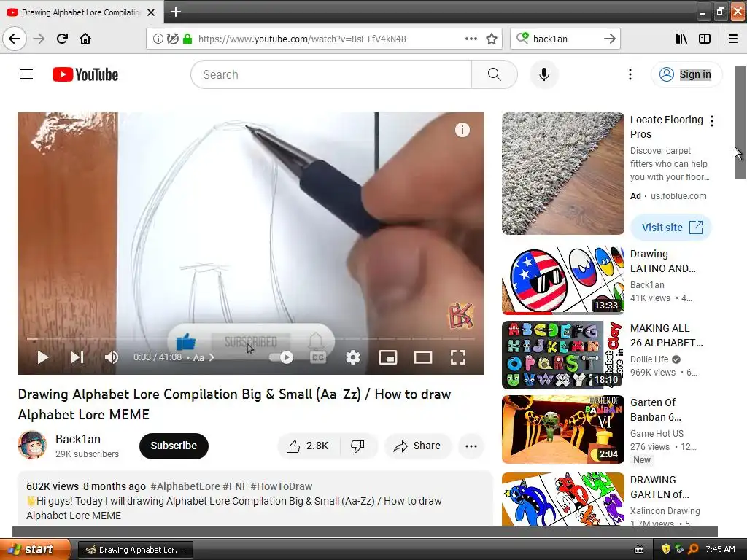Click the BK channel watermark
Image resolution: width=747 pixels, height=560 pixels.
[460, 316]
